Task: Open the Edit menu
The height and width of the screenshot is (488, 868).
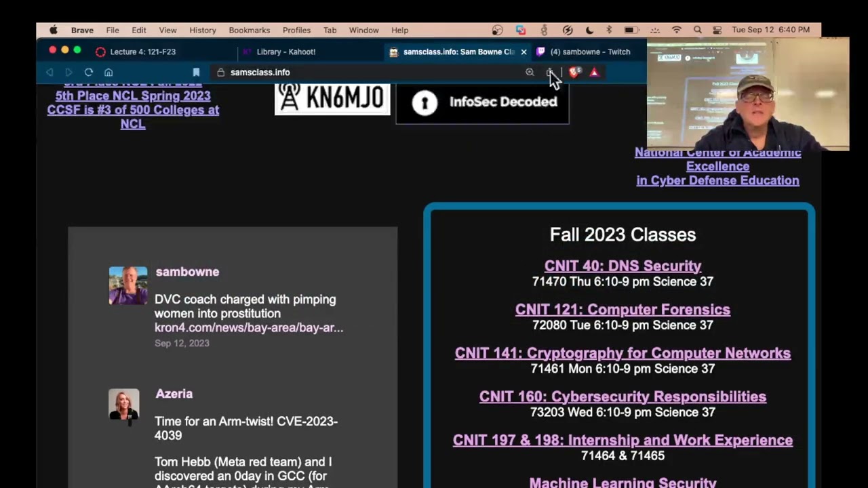Action: click(x=139, y=30)
